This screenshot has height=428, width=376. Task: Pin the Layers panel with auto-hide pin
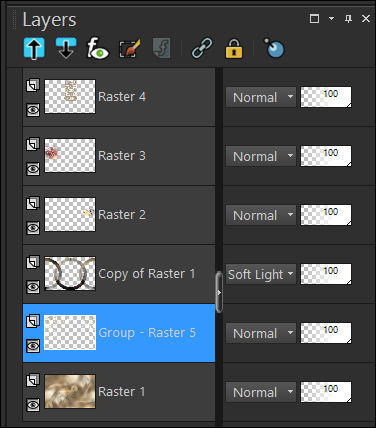tap(348, 19)
